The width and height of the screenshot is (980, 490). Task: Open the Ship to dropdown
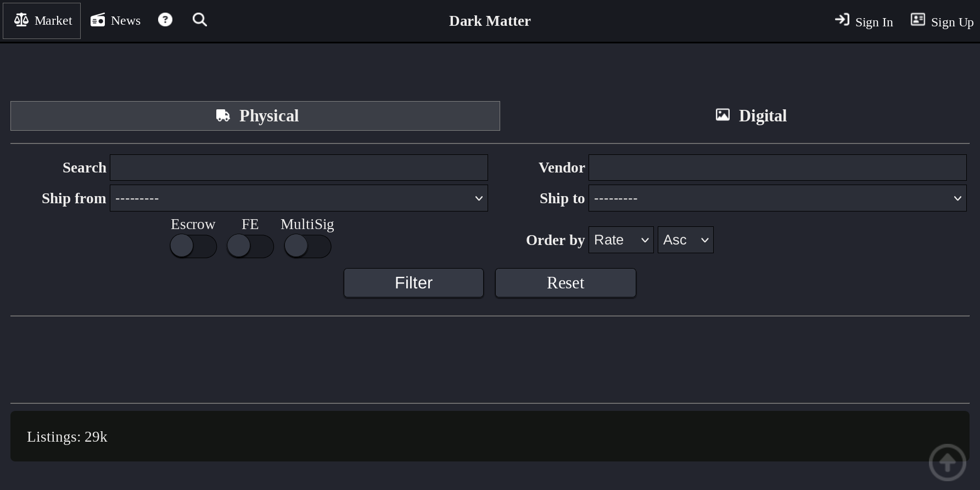pos(777,198)
